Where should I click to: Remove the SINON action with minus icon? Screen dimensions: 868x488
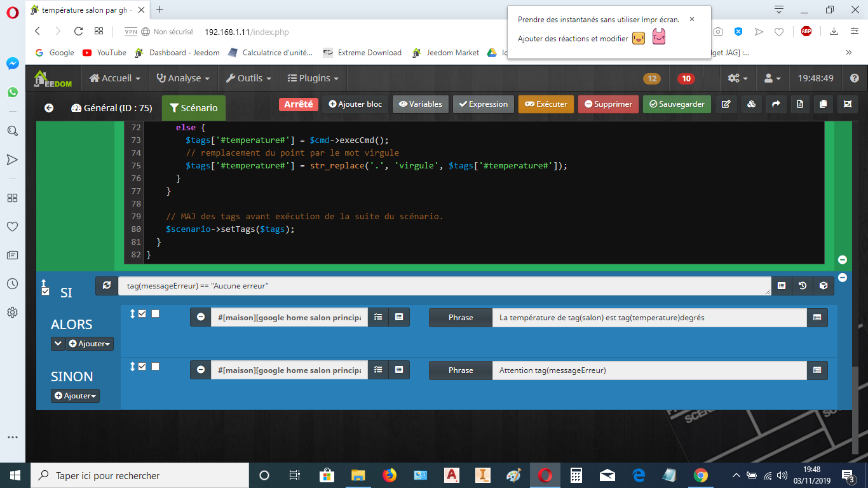pyautogui.click(x=201, y=370)
